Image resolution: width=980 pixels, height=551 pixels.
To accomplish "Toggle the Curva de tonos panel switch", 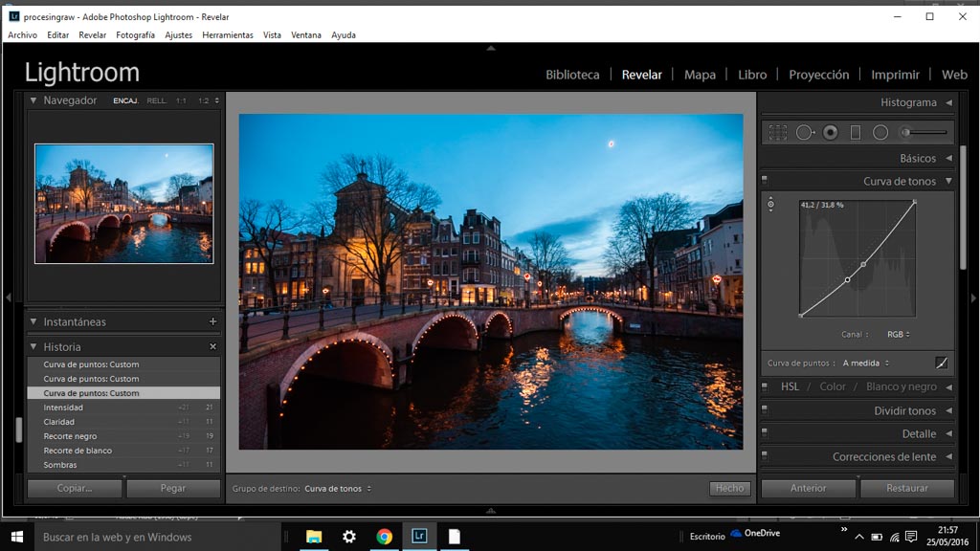I will 765,182.
